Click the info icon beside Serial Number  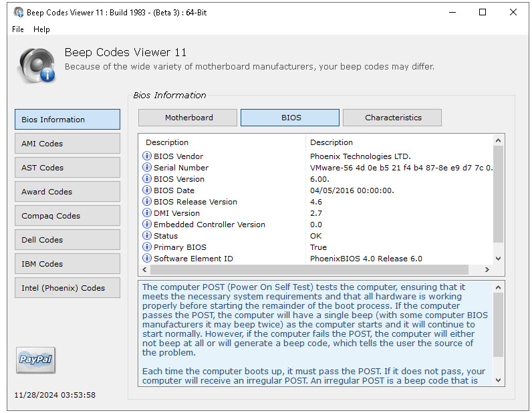click(x=146, y=167)
